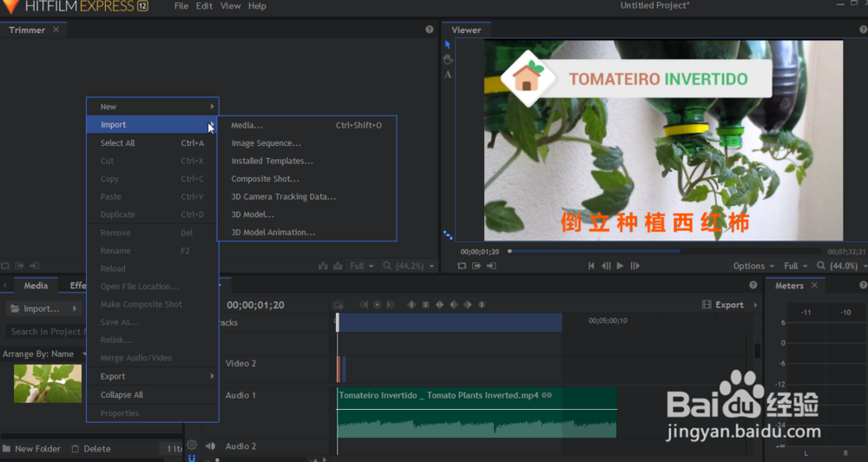Select the Viewer arrow selection tool
This screenshot has height=462, width=868.
tap(447, 44)
